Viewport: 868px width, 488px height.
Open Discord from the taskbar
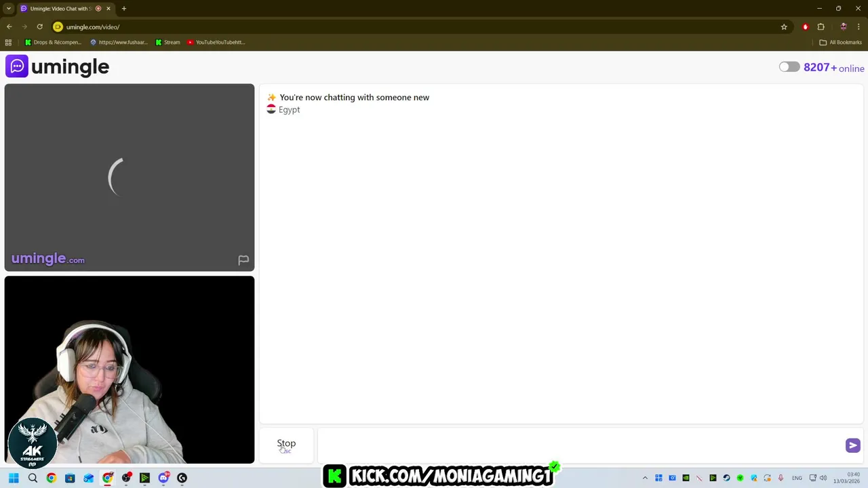[x=163, y=478]
